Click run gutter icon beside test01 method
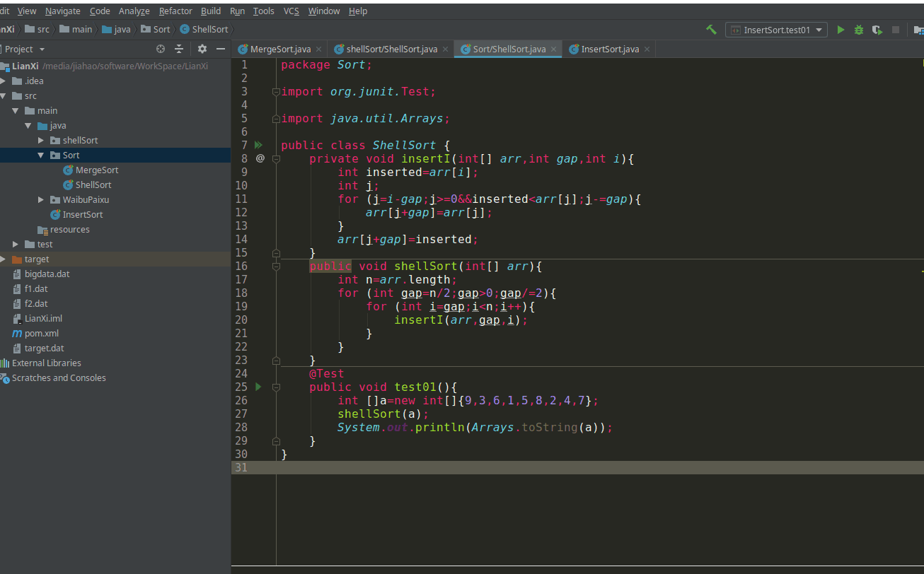924x574 pixels. (x=258, y=387)
